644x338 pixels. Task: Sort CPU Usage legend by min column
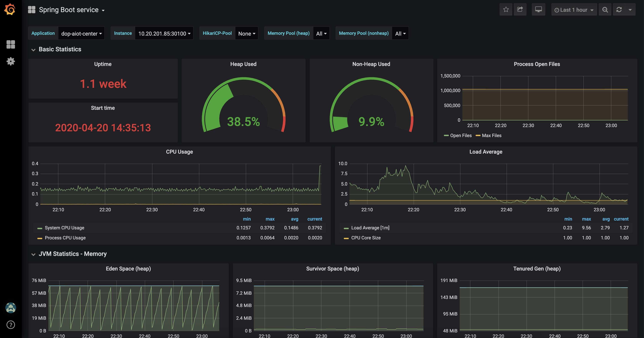coord(247,219)
